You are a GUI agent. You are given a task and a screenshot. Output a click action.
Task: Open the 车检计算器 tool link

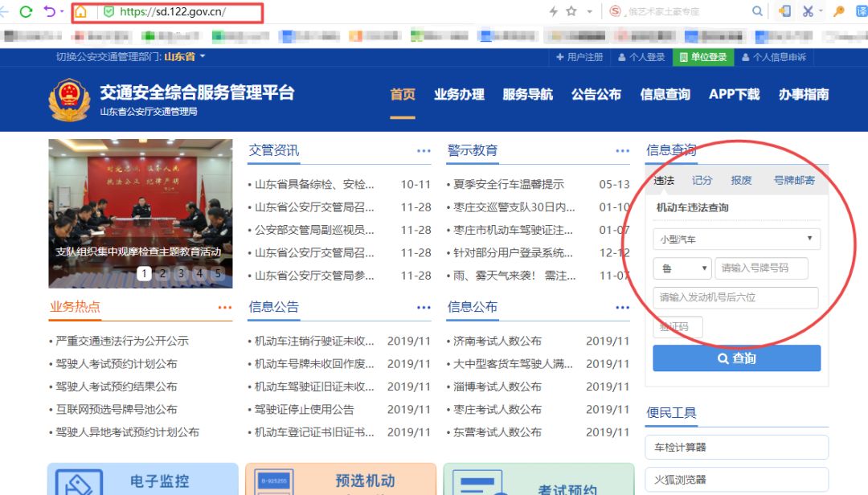735,447
